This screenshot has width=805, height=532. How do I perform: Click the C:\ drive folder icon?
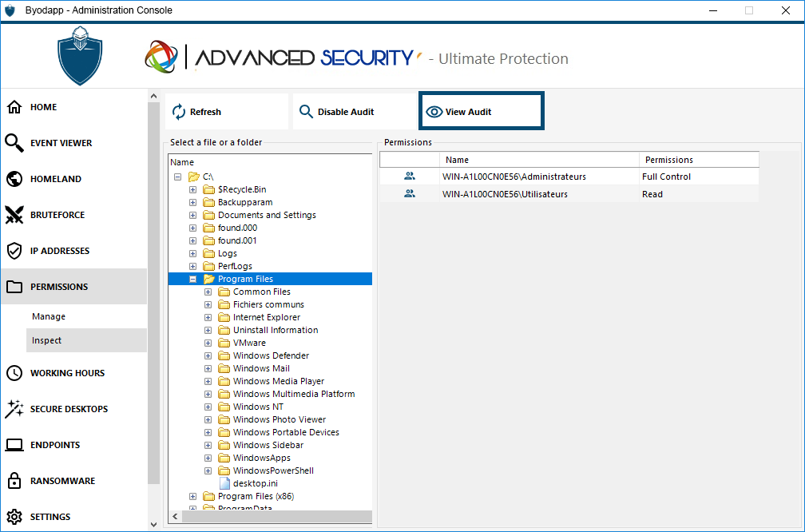[193, 177]
